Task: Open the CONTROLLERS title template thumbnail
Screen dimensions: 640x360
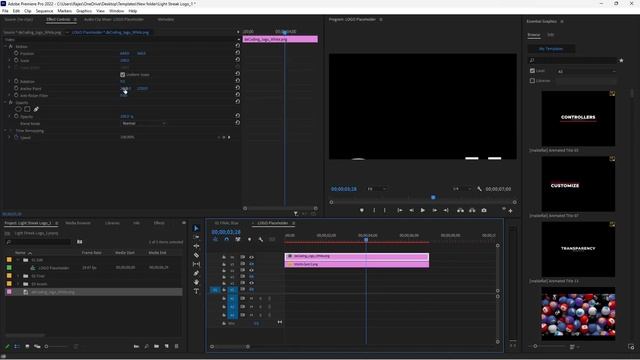Action: tap(578, 118)
